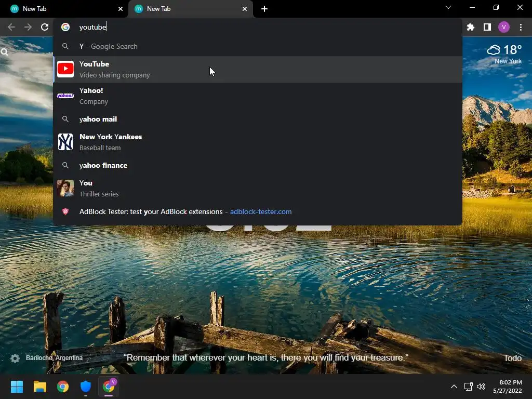Open a new tab with plus button
This screenshot has height=399, width=532.
pos(264,9)
